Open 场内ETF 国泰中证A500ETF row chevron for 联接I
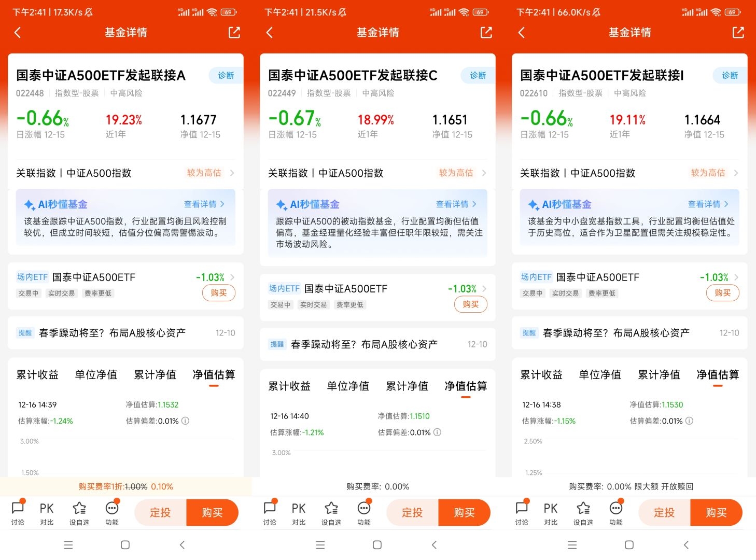This screenshot has width=756, height=560. (x=736, y=277)
